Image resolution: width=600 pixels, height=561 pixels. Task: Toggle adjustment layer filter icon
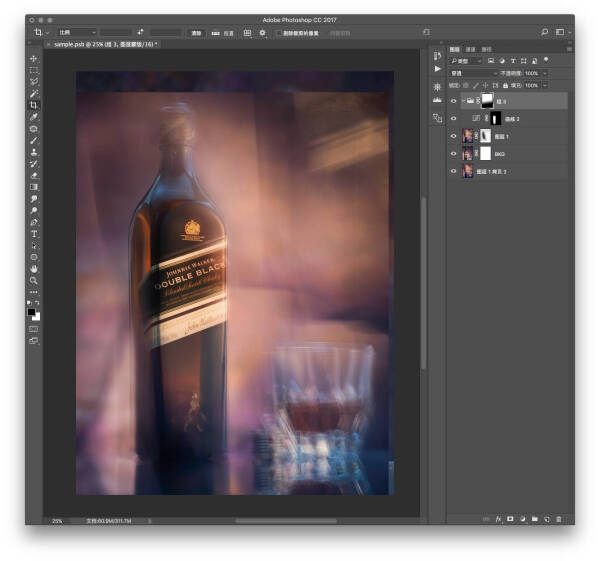[x=502, y=61]
